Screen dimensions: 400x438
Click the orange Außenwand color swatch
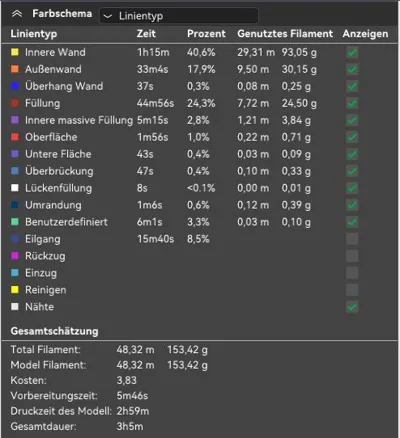click(x=15, y=69)
